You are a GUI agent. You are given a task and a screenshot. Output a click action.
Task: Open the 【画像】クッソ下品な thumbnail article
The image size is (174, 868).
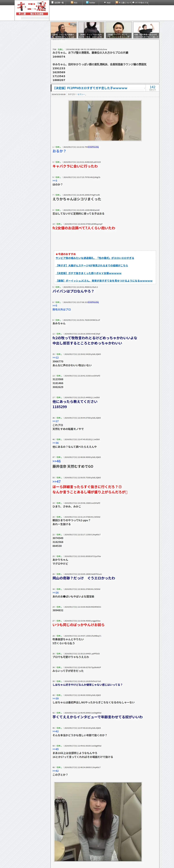coord(91,30)
